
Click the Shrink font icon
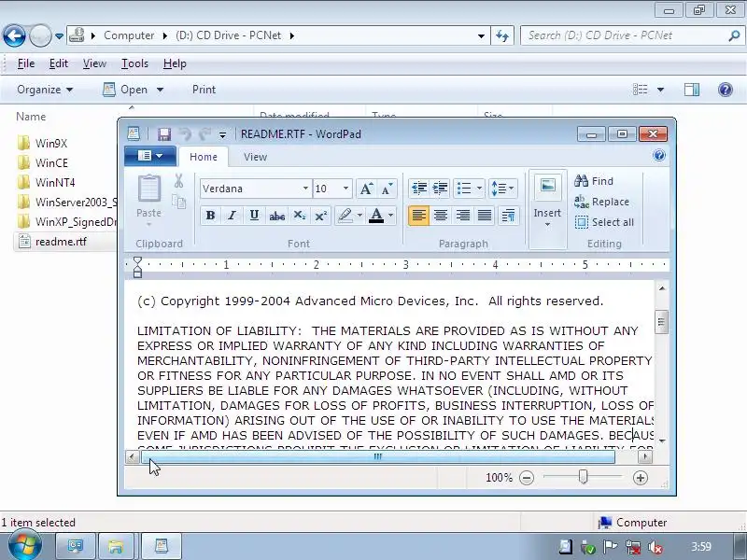pyautogui.click(x=387, y=189)
